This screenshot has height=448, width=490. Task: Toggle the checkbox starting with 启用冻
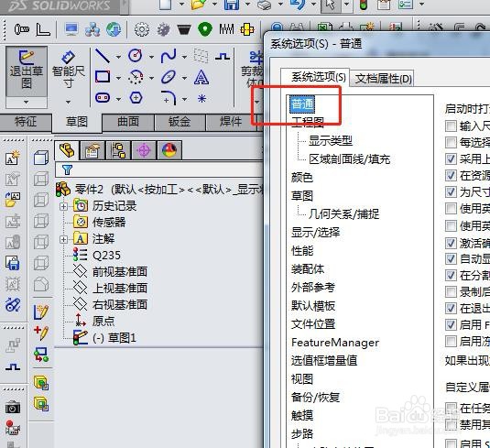tap(451, 341)
